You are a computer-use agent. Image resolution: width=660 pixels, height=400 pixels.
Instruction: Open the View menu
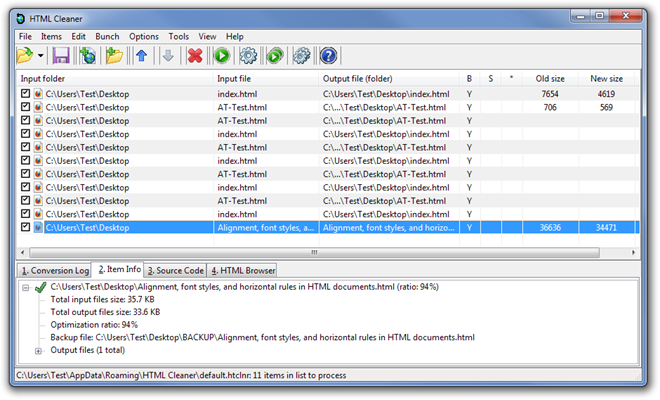(207, 37)
